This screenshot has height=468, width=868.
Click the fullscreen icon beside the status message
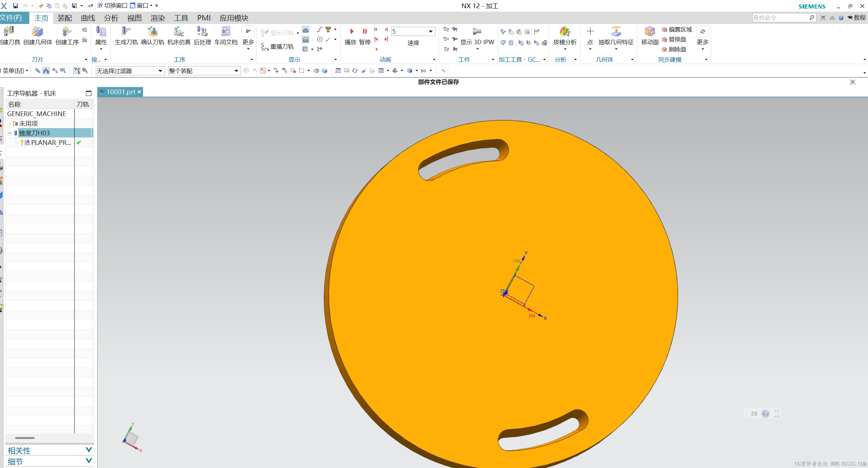(x=853, y=82)
